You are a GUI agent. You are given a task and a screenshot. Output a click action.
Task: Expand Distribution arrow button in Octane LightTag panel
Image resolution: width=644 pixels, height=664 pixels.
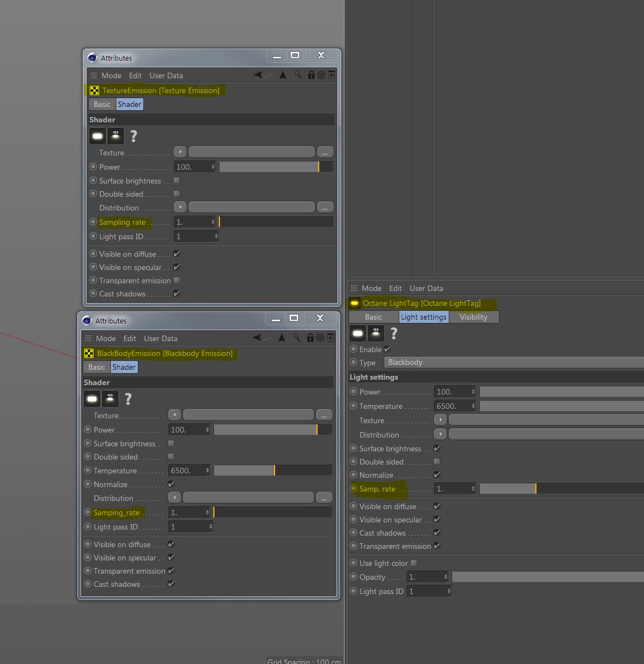[441, 434]
